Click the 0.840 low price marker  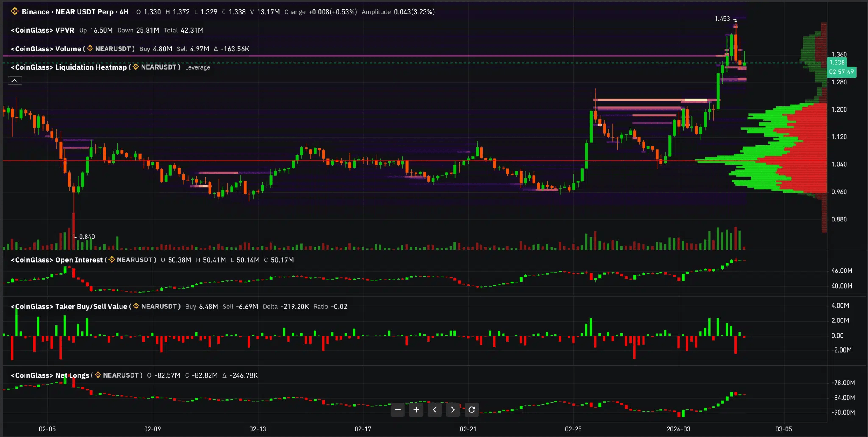click(x=87, y=237)
